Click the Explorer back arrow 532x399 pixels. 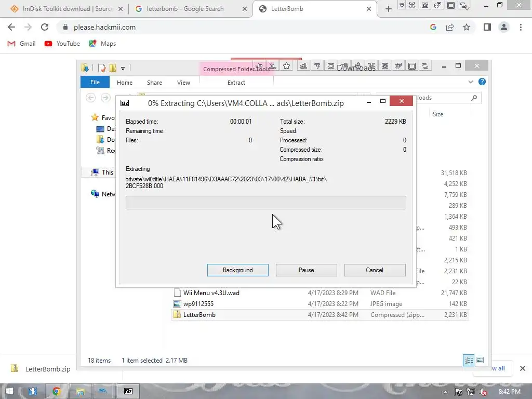[90, 98]
